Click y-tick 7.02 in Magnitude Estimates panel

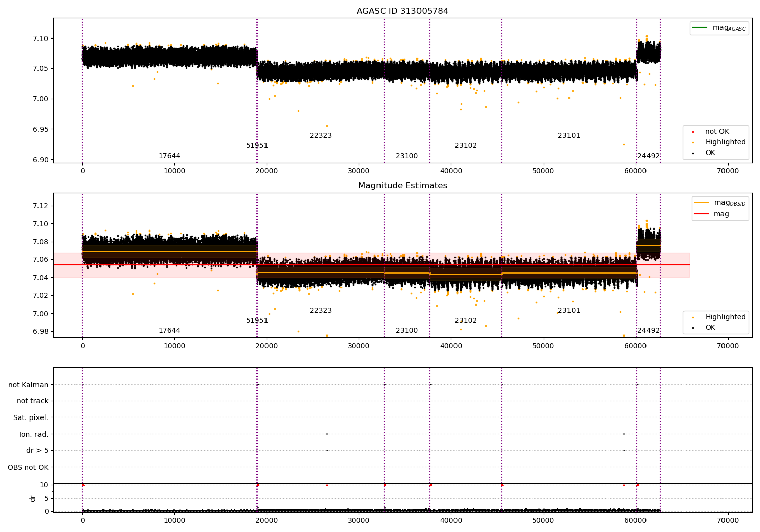pyautogui.click(x=41, y=296)
